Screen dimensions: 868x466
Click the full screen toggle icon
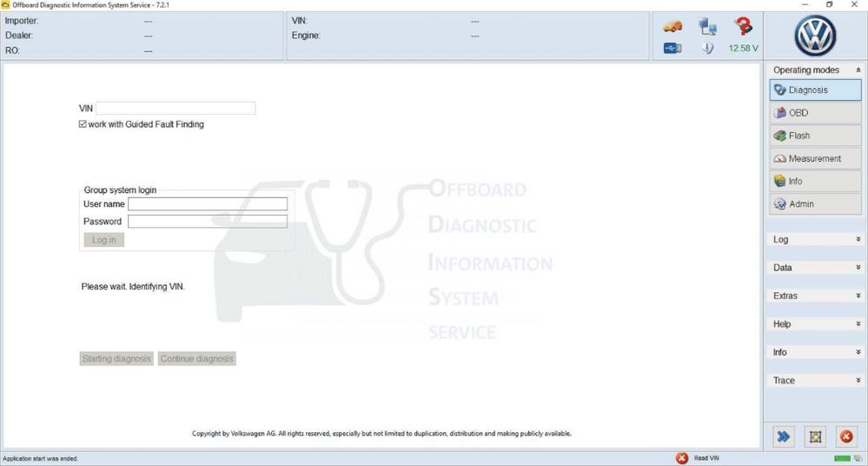tap(815, 436)
